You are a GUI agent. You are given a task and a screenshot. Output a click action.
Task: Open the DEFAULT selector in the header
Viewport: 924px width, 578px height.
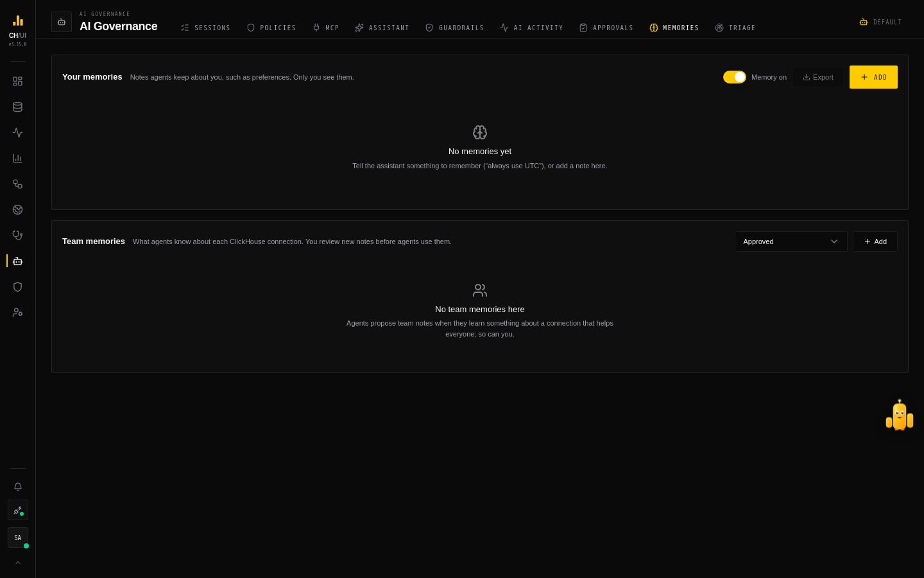[x=880, y=22]
